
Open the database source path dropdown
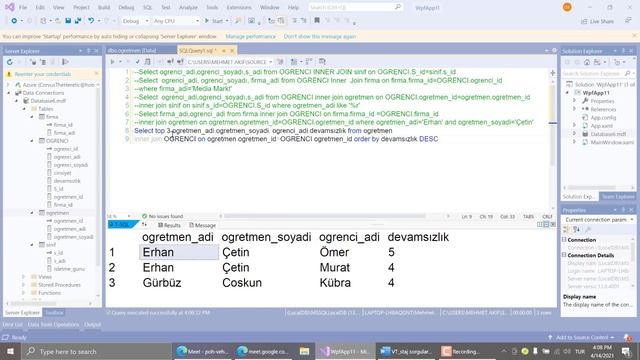point(230,62)
